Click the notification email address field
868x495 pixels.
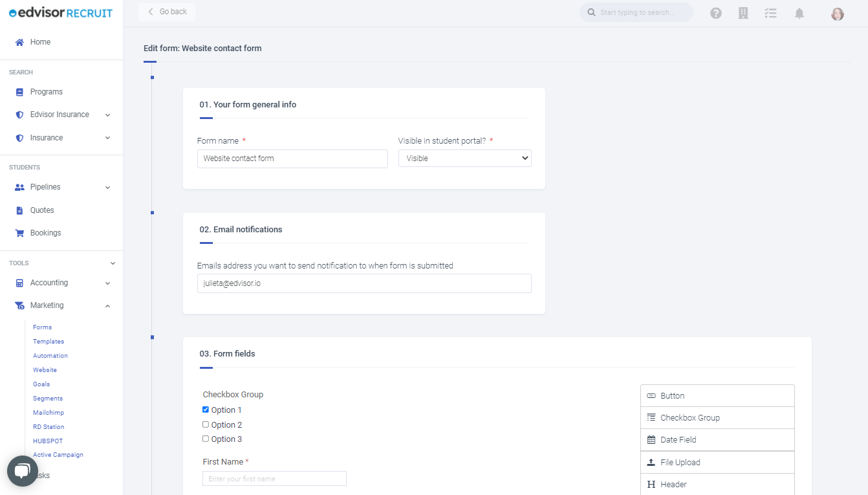pos(364,283)
